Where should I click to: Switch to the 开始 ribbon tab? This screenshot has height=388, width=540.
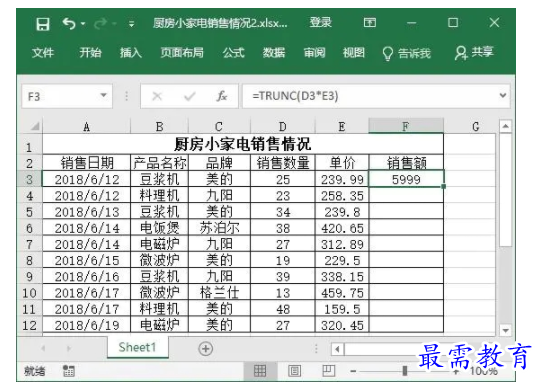[90, 53]
